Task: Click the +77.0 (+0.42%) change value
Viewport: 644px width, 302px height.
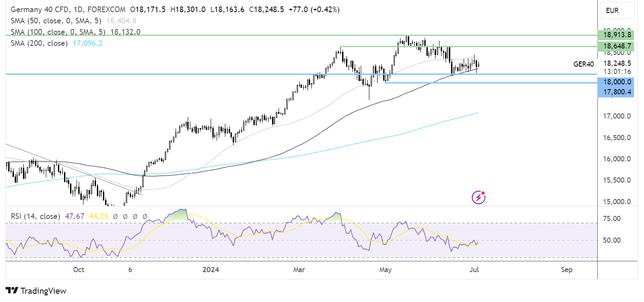Action: coord(313,10)
